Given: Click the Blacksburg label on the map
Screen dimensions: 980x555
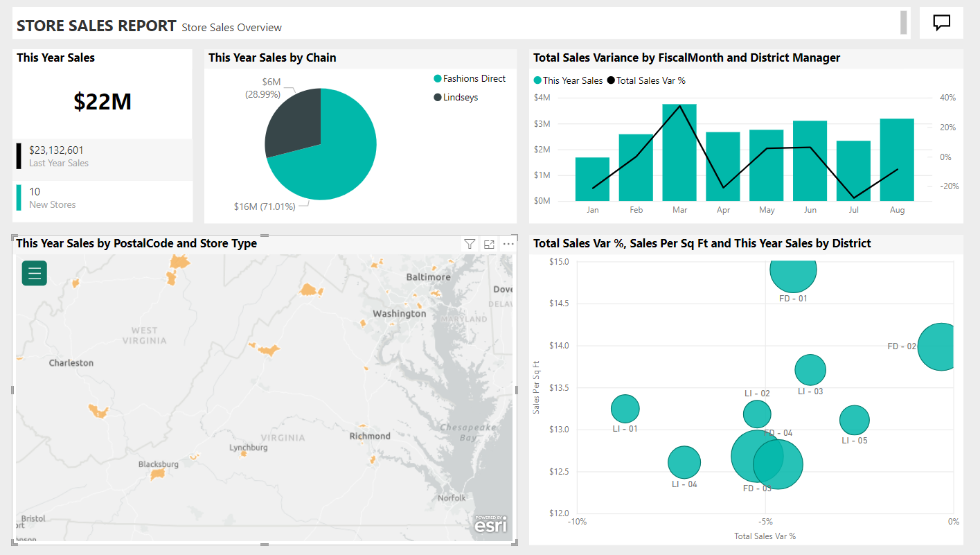Looking at the screenshot, I should coord(158,464).
